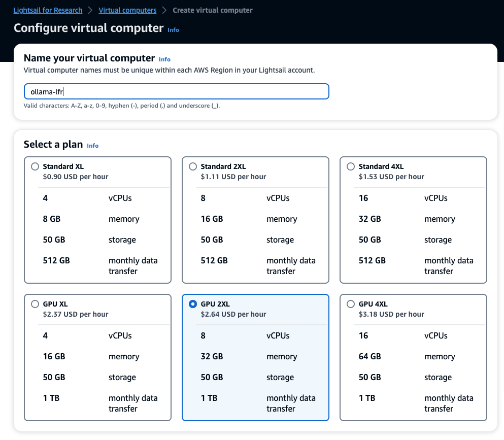Click the Standard 4XL plan title
Image resolution: width=504 pixels, height=440 pixels.
tap(381, 166)
